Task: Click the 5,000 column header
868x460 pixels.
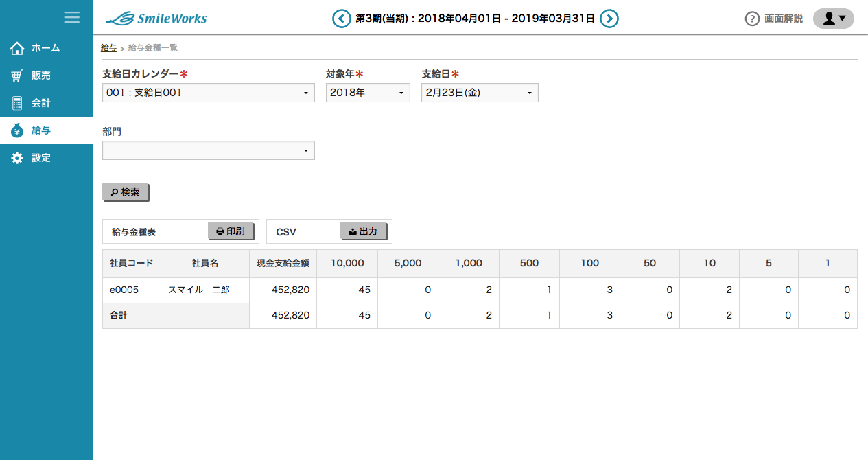Action: click(408, 264)
